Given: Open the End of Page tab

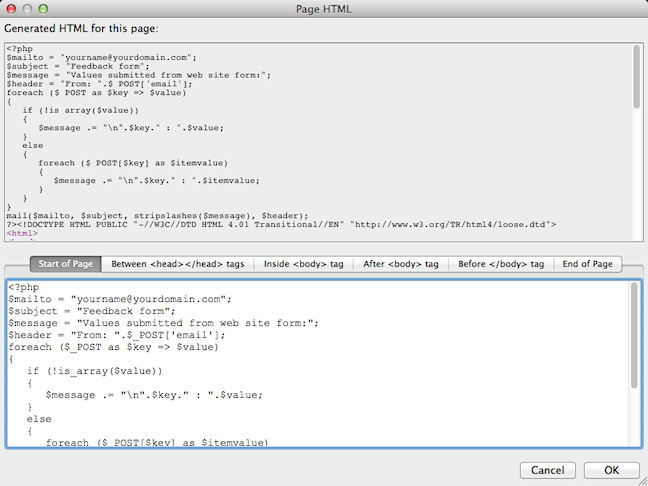Looking at the screenshot, I should (x=588, y=264).
